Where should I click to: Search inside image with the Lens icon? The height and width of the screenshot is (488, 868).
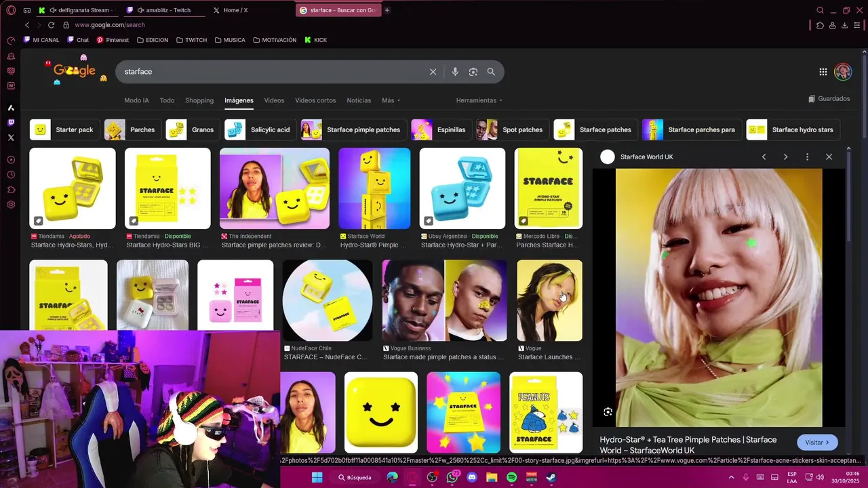pyautogui.click(x=608, y=412)
